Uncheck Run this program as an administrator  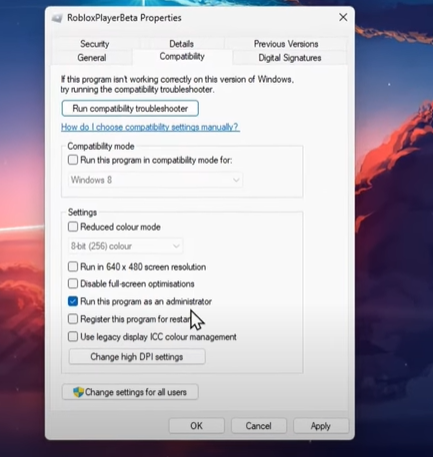tap(73, 301)
